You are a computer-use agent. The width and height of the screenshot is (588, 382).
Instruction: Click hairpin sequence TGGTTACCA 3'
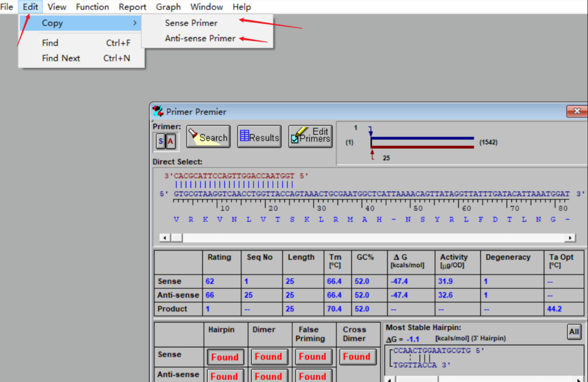coord(422,365)
